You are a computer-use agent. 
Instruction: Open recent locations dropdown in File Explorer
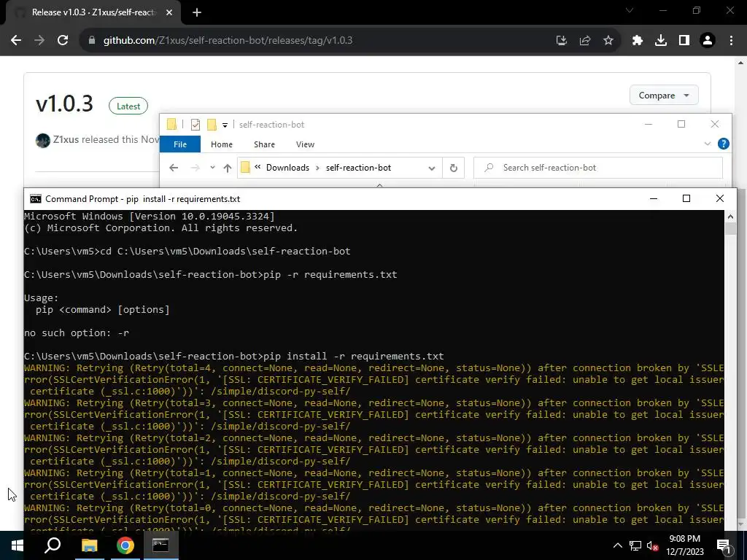(x=212, y=168)
